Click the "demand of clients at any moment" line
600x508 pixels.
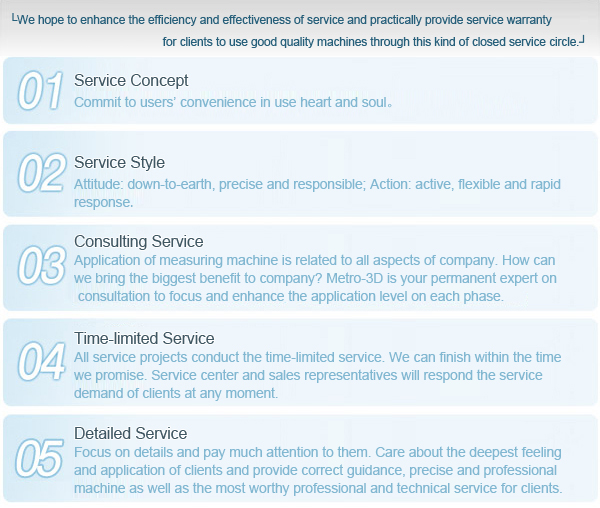coord(176,393)
